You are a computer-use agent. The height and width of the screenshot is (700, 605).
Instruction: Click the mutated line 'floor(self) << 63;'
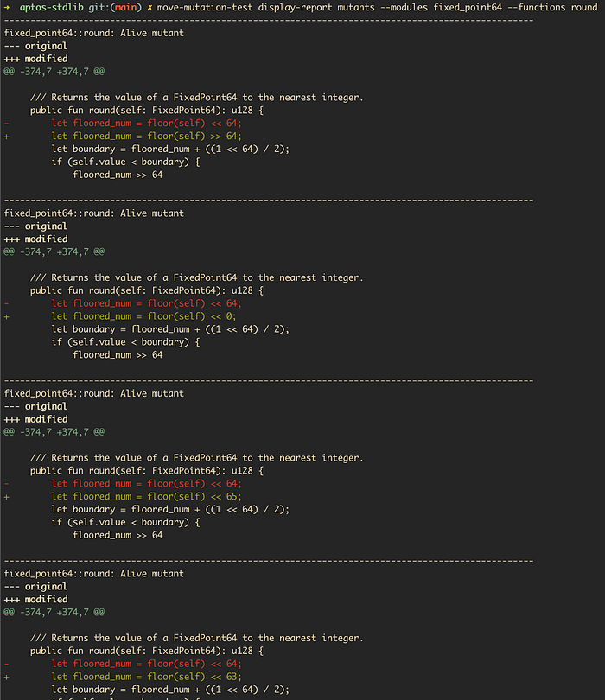point(147,677)
